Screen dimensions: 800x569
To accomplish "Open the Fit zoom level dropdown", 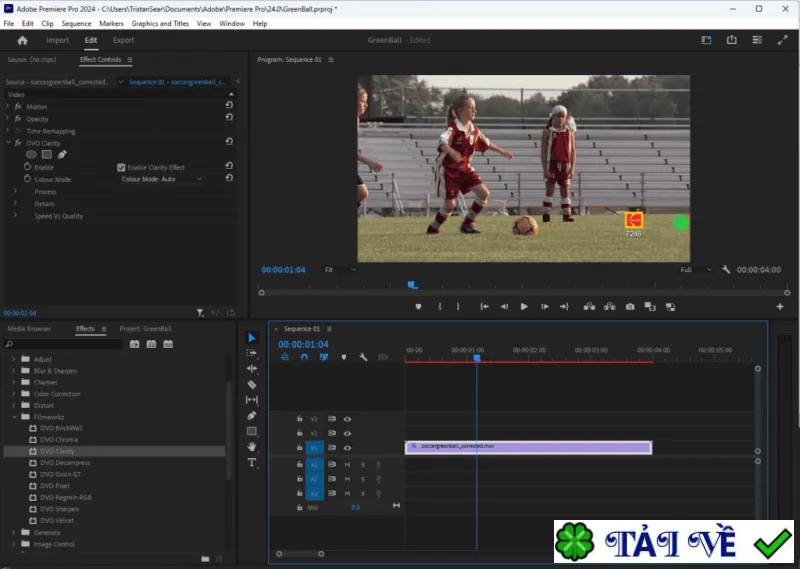I will click(x=340, y=269).
